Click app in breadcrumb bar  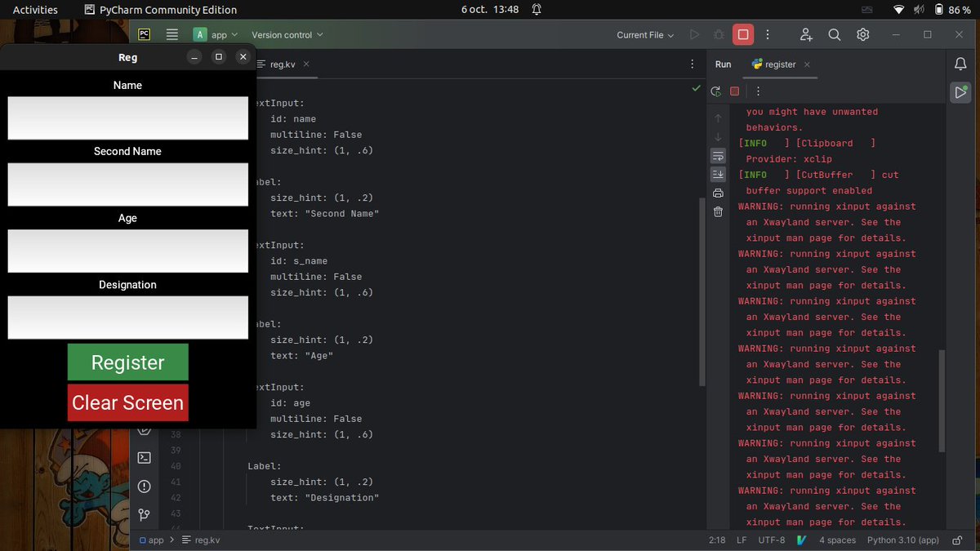[152, 540]
